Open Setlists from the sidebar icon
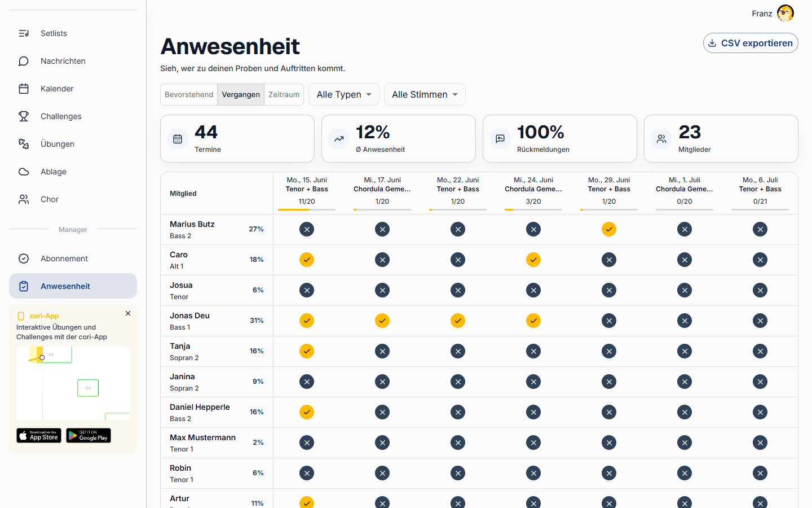 (24, 33)
